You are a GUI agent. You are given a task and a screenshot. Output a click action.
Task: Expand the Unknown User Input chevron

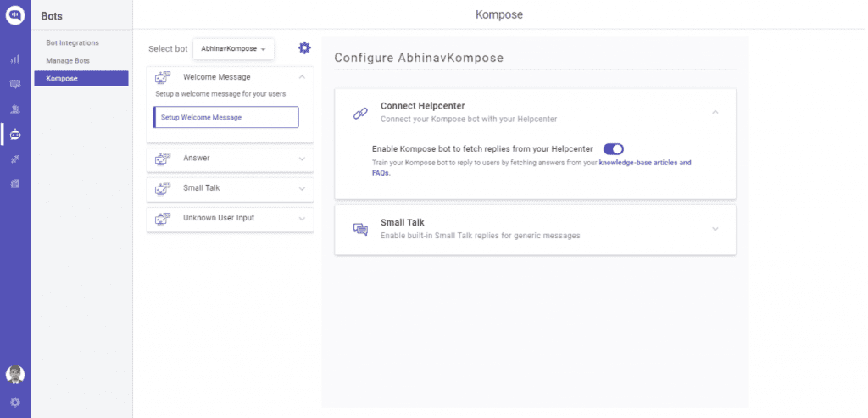click(302, 218)
